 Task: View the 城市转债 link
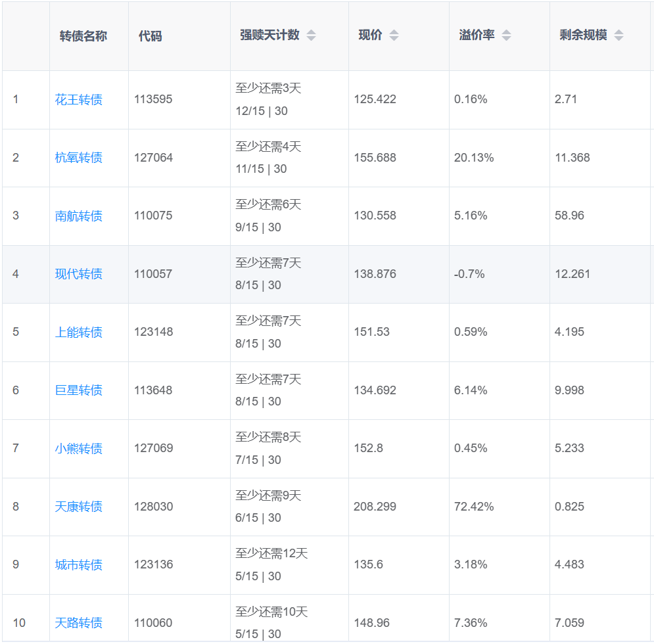click(x=79, y=565)
